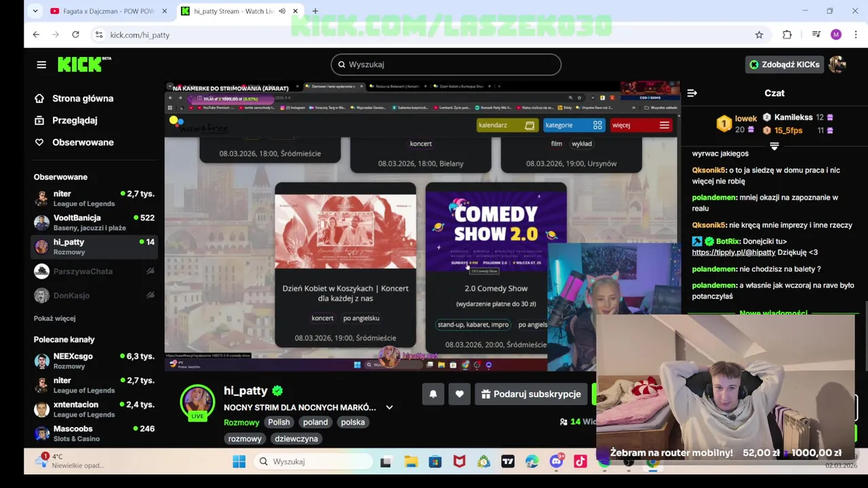Collapse the chat panel with arrow icon

click(692, 93)
